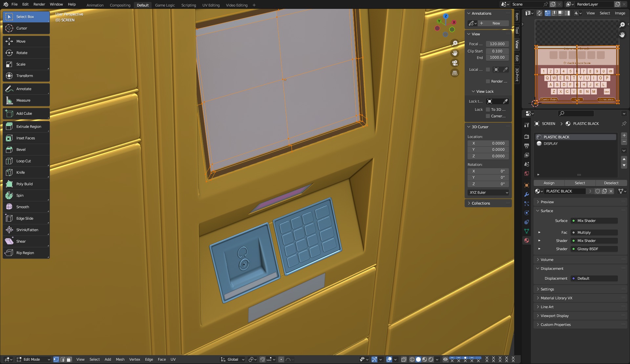The image size is (630, 364).
Task: Toggle Local Camera checkbox
Action: click(x=488, y=70)
